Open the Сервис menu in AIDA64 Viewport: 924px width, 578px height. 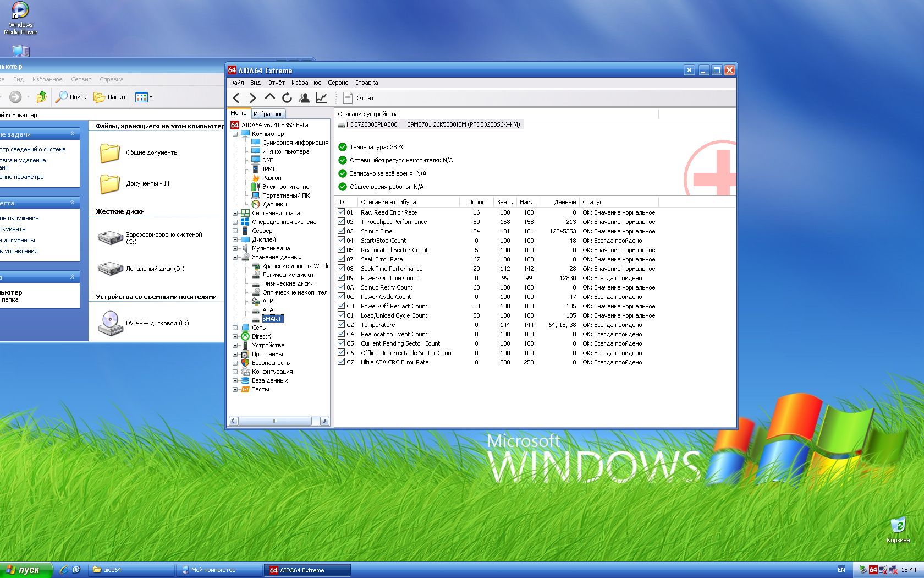point(338,83)
